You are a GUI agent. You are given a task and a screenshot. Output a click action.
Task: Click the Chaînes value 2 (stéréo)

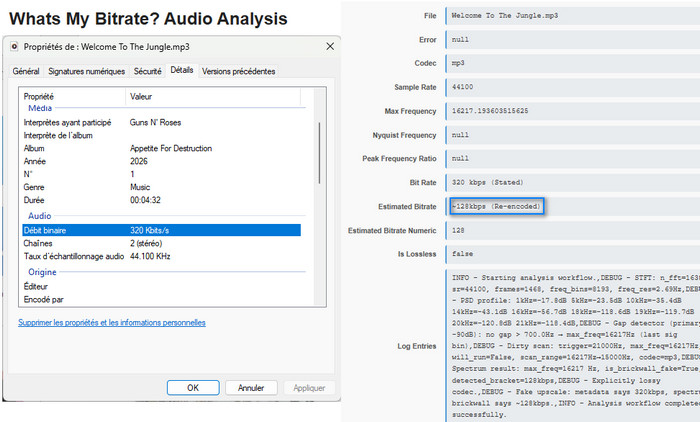(146, 243)
